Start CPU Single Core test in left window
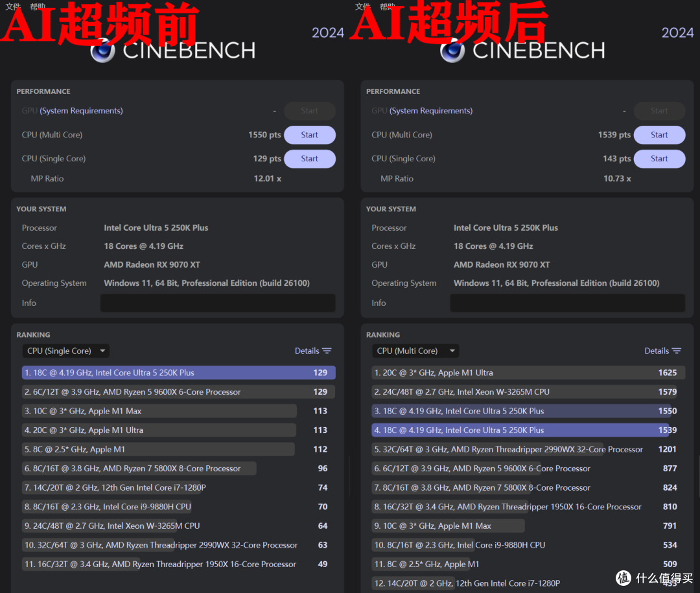This screenshot has height=593, width=700. click(x=309, y=159)
